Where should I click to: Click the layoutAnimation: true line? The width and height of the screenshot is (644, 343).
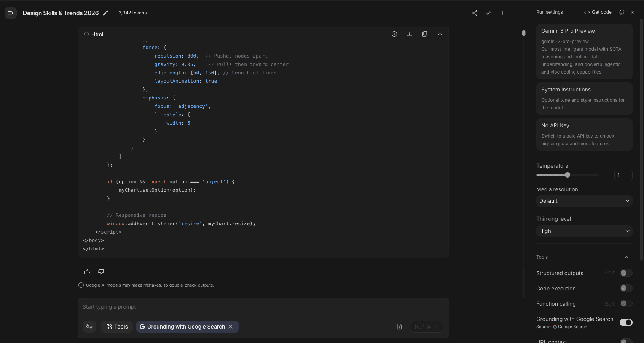tap(186, 81)
